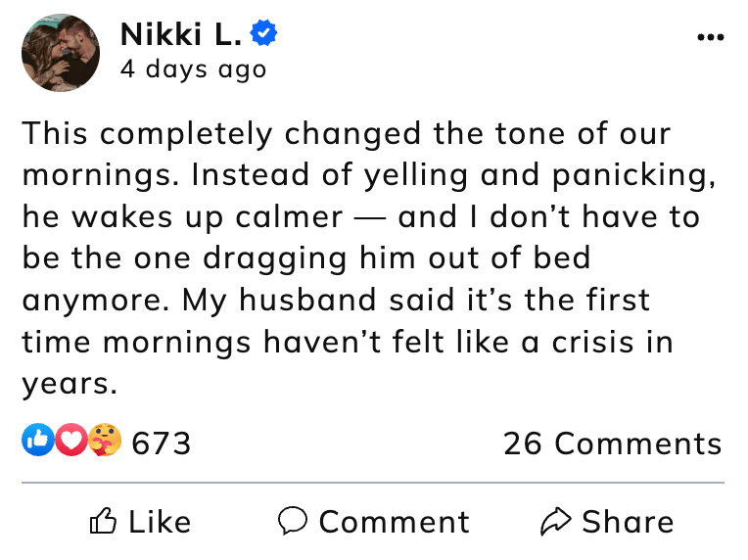Screen dimensions: 748x560
Task: Open Nikki L.'s profile picture
Action: [x=61, y=53]
